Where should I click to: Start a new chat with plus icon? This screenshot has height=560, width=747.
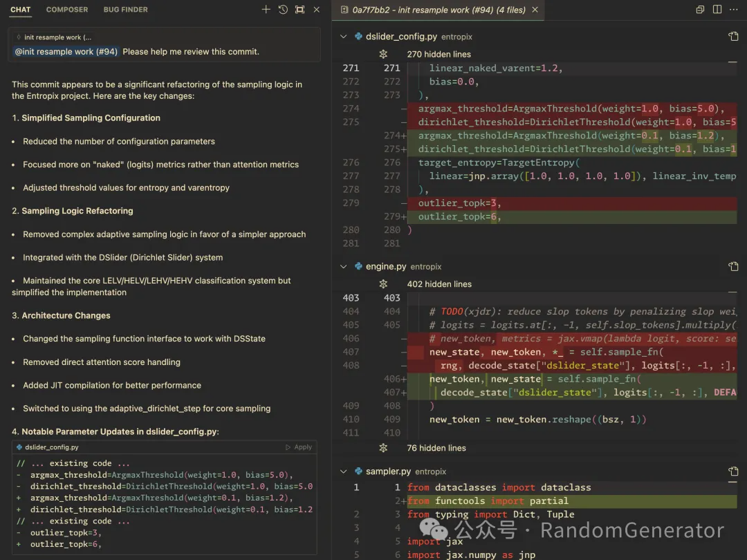pos(266,10)
